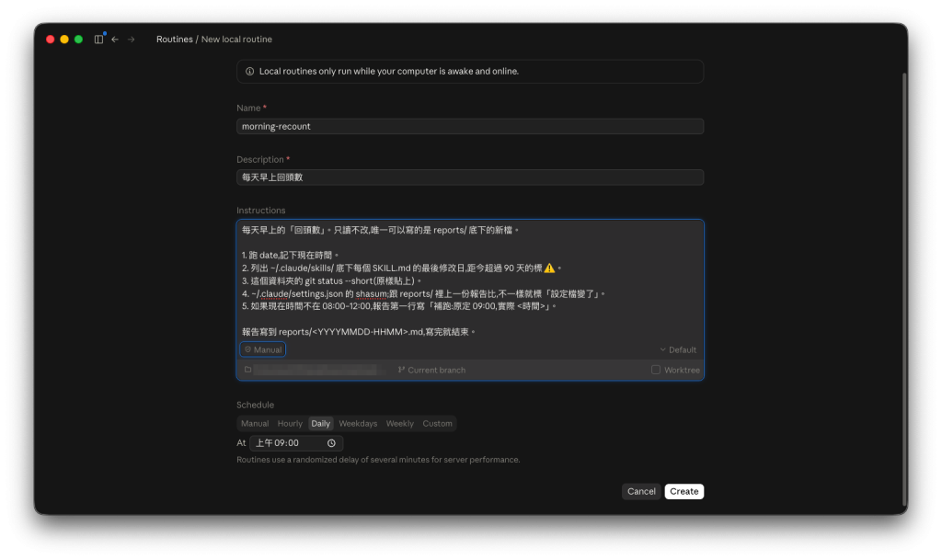The image size is (942, 560).
Task: Open the Manual permission mode selector
Action: click(263, 349)
